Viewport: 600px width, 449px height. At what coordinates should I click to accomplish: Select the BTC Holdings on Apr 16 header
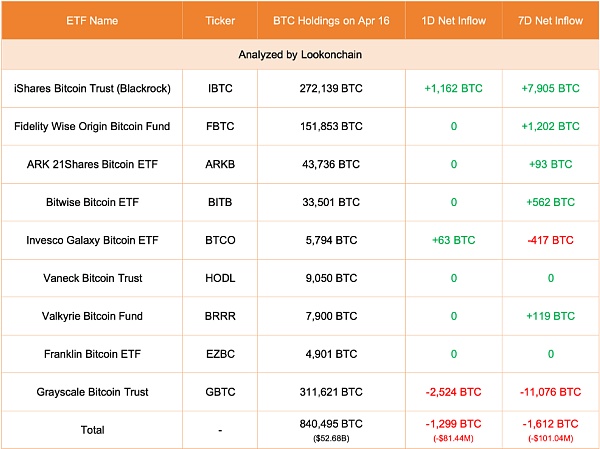pos(329,20)
